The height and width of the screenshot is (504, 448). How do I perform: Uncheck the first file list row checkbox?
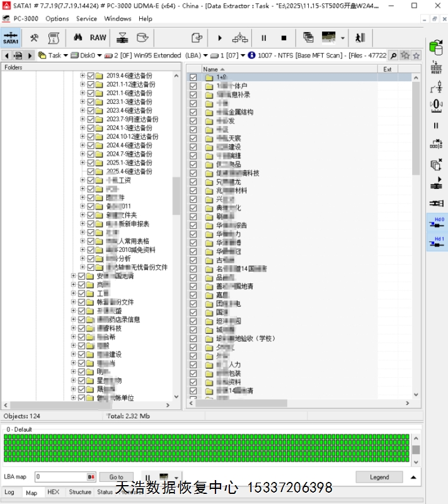coord(193,77)
